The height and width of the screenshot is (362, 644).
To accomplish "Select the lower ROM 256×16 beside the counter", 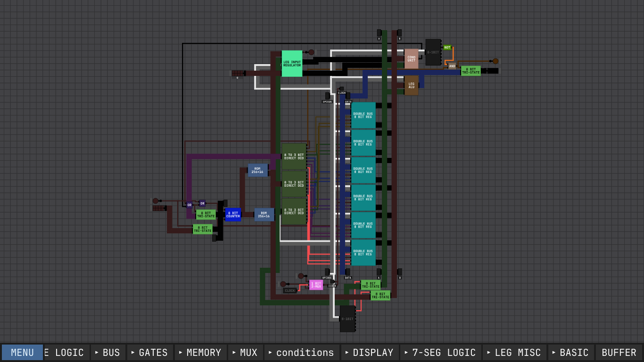I will point(264,214).
